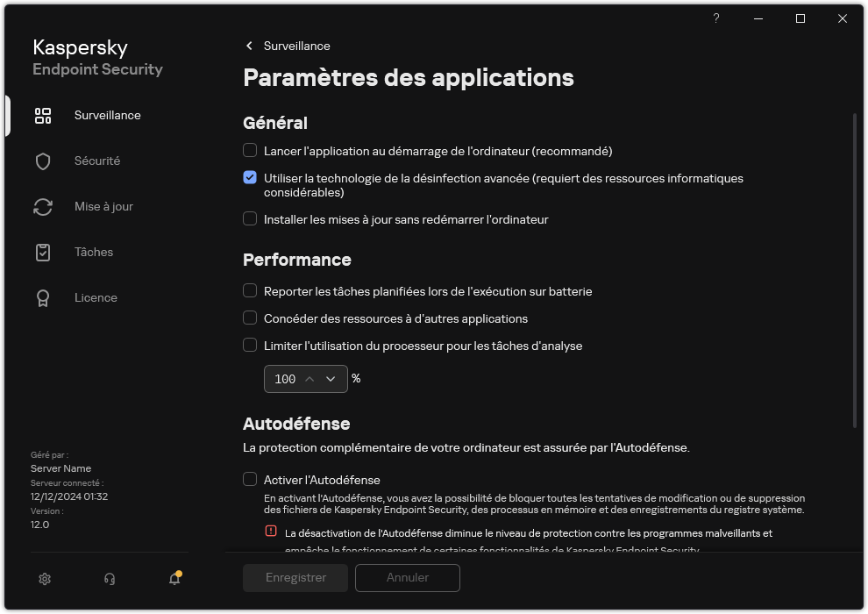Select the Sécurité shield icon
The image size is (868, 614).
(x=42, y=161)
